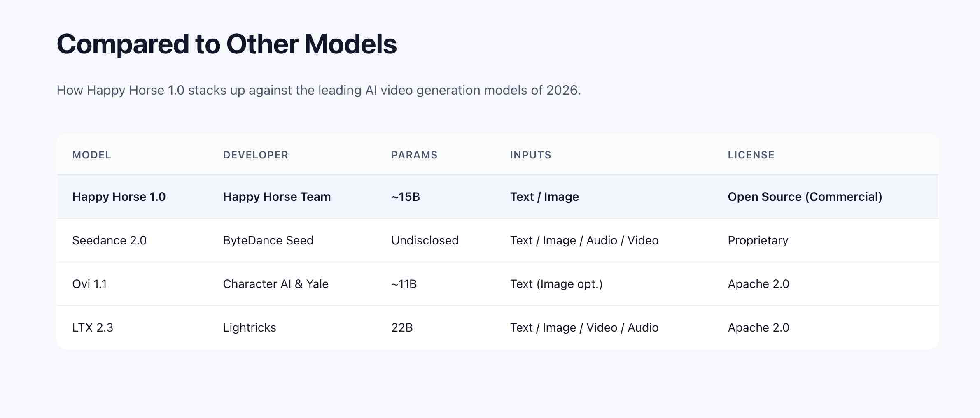Screen dimensions: 980x418
Task: Click the Undisclosed params cell
Action: click(425, 240)
